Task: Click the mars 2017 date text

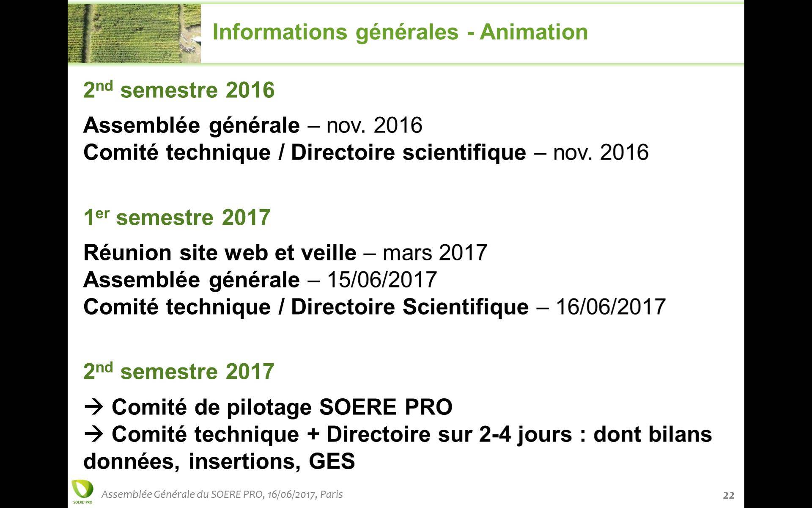Action: [x=435, y=253]
